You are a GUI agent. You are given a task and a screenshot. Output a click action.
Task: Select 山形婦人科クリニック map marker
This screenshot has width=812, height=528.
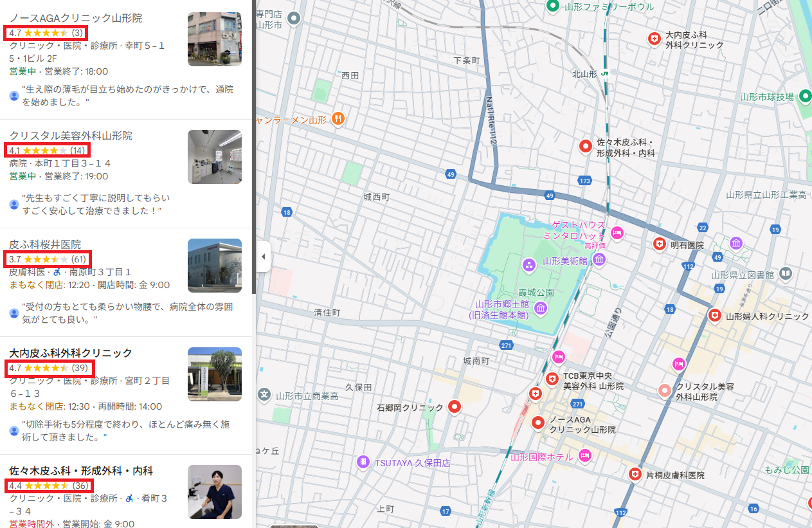point(714,315)
